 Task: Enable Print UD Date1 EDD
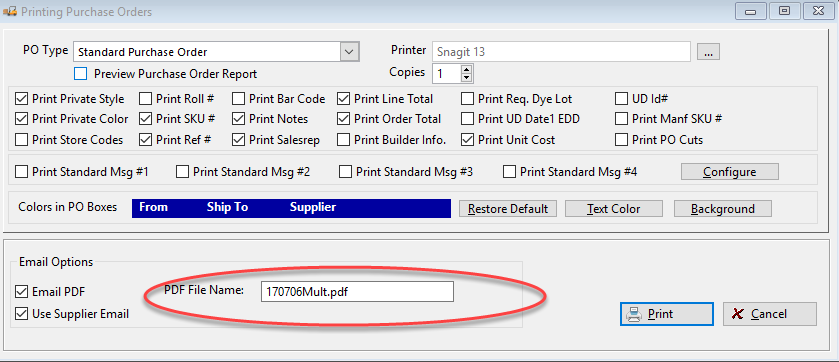pos(468,119)
